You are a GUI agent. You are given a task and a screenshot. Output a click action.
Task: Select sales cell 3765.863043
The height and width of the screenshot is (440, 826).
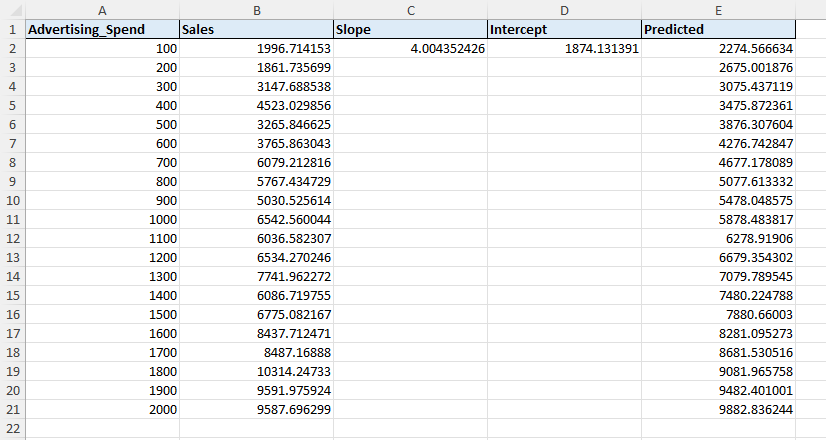(x=257, y=143)
